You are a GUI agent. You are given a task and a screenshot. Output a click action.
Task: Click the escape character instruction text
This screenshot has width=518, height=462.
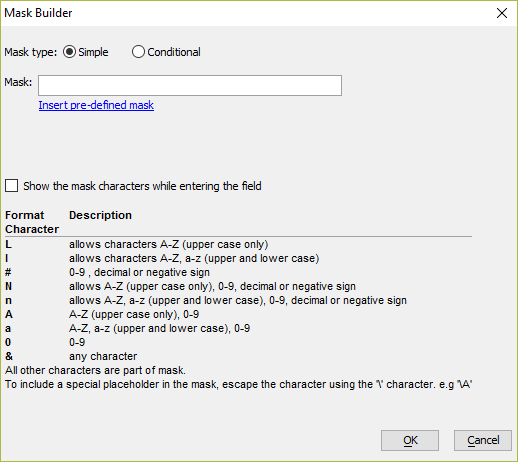click(238, 384)
